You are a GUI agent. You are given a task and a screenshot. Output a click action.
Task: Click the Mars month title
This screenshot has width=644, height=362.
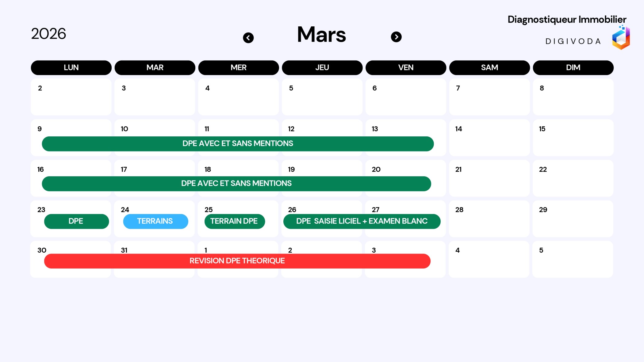click(321, 35)
